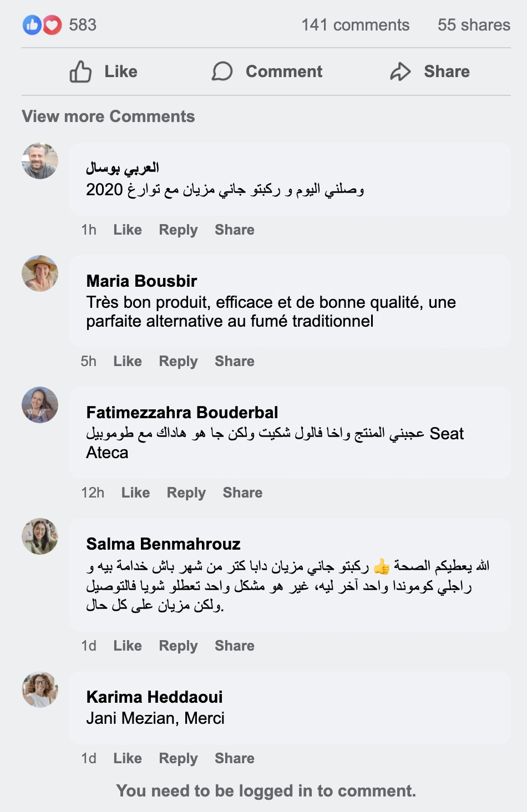Viewport: 527px width, 812px height.
Task: Reply to Salma Benmahrouz's comment
Action: (178, 646)
